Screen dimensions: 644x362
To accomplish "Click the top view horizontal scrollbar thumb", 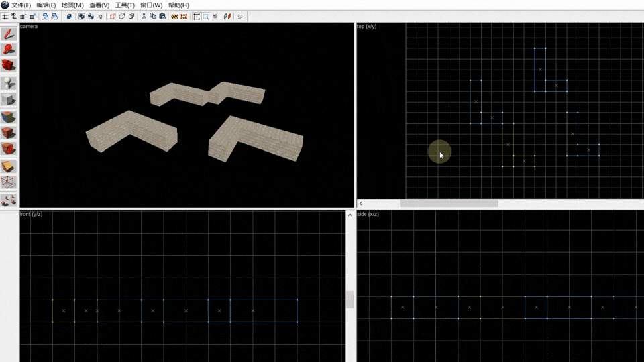I will pyautogui.click(x=449, y=203).
